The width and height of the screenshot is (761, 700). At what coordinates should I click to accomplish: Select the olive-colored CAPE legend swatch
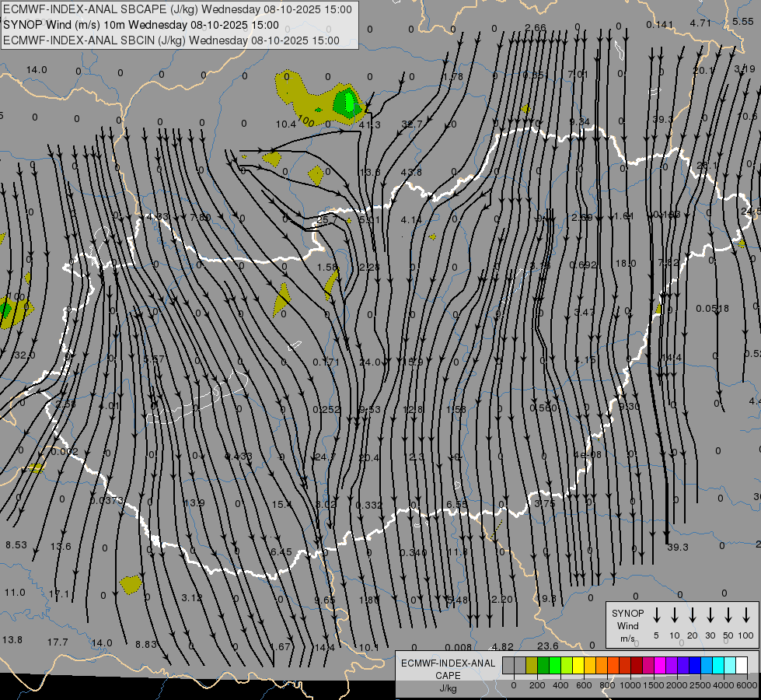532,665
